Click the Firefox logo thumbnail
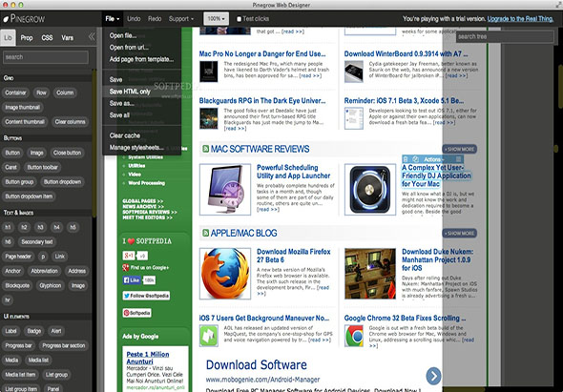563x392 pixels. tap(225, 273)
